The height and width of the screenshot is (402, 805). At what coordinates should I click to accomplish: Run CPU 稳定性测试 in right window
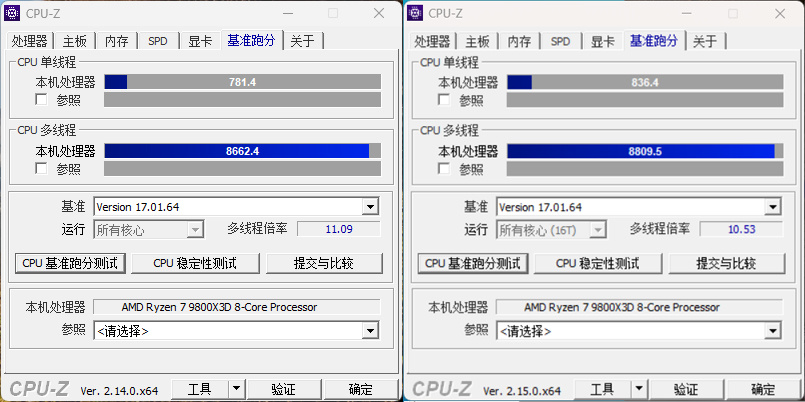click(598, 263)
